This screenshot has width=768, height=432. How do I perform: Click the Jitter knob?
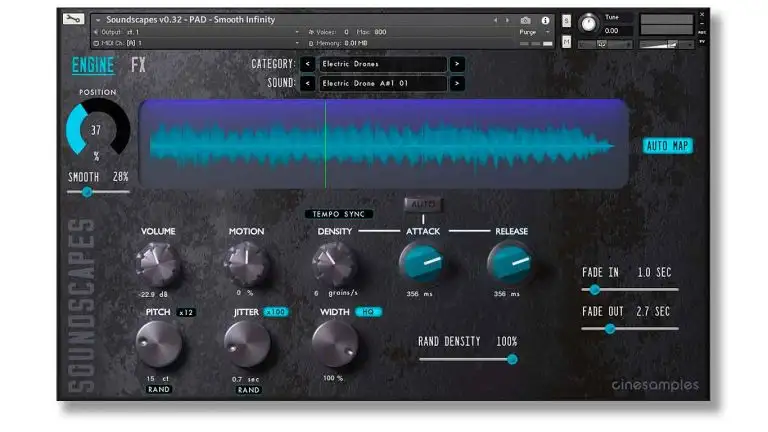[247, 344]
